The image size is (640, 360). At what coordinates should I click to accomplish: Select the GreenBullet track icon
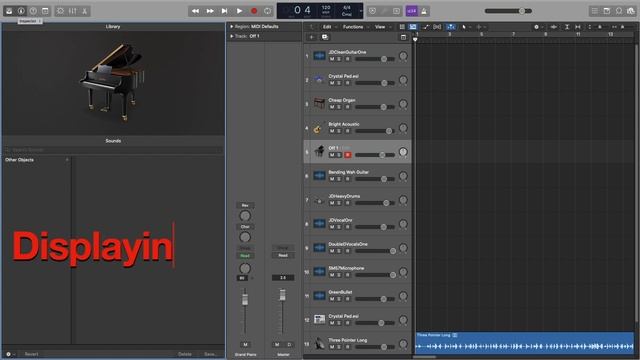(319, 296)
